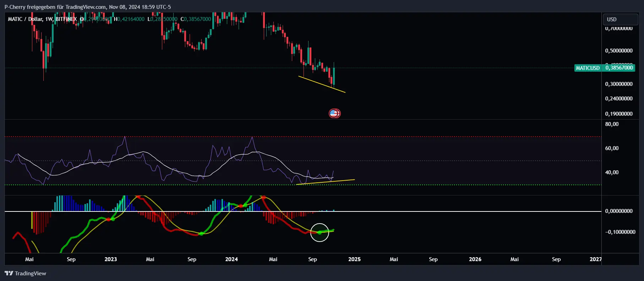Screen dimensions: 644x281
Task: Click the TradingView logo at bottom
Action: tap(25, 273)
